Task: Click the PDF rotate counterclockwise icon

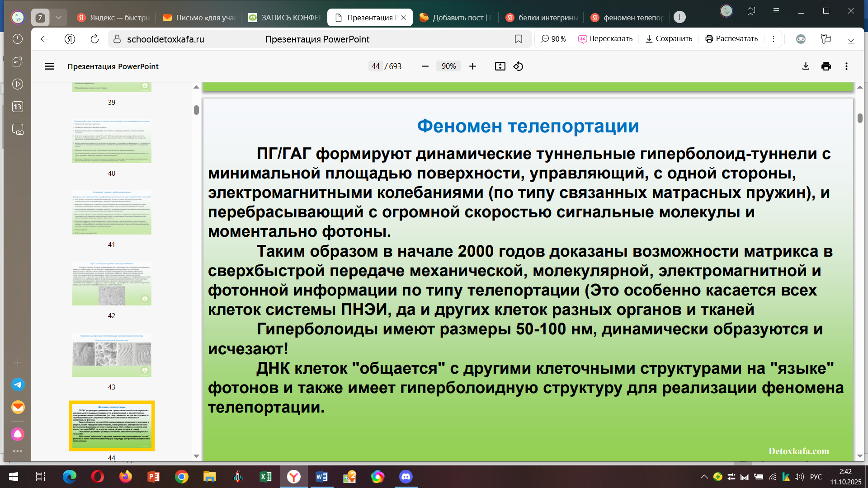Action: tap(518, 66)
